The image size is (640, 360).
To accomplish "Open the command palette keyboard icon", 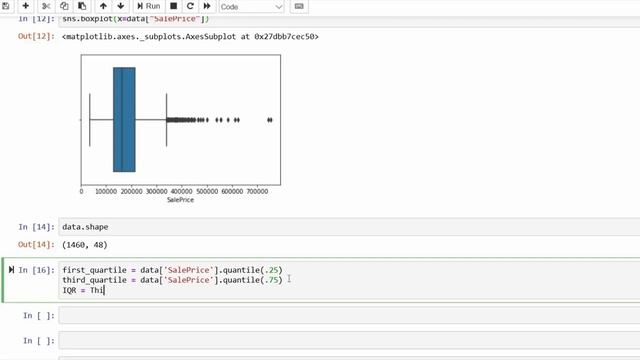I will pyautogui.click(x=299, y=6).
